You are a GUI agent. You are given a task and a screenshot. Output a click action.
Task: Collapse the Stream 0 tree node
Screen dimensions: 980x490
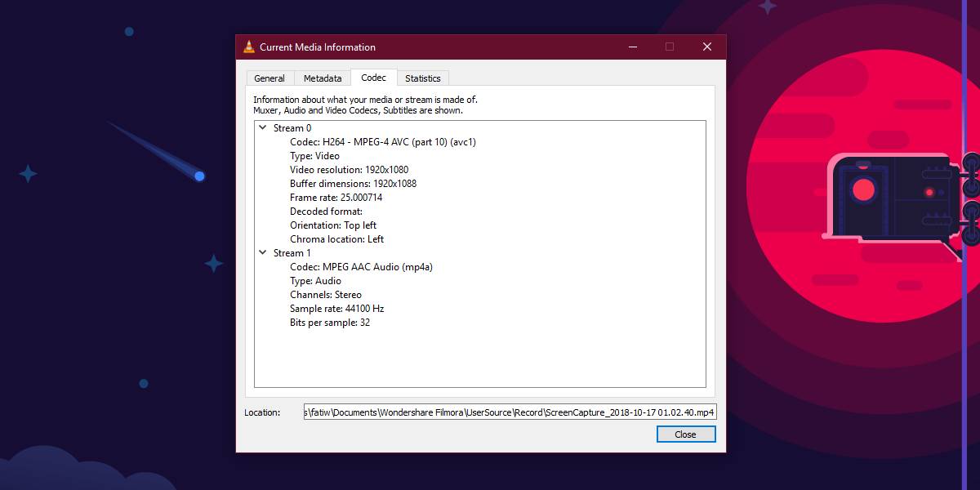point(263,127)
